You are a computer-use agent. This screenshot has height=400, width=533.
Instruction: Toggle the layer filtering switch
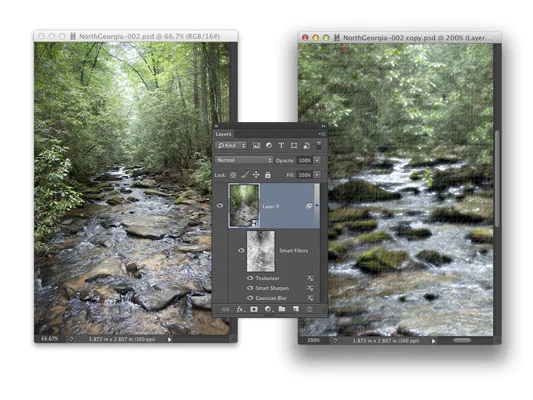[x=319, y=145]
